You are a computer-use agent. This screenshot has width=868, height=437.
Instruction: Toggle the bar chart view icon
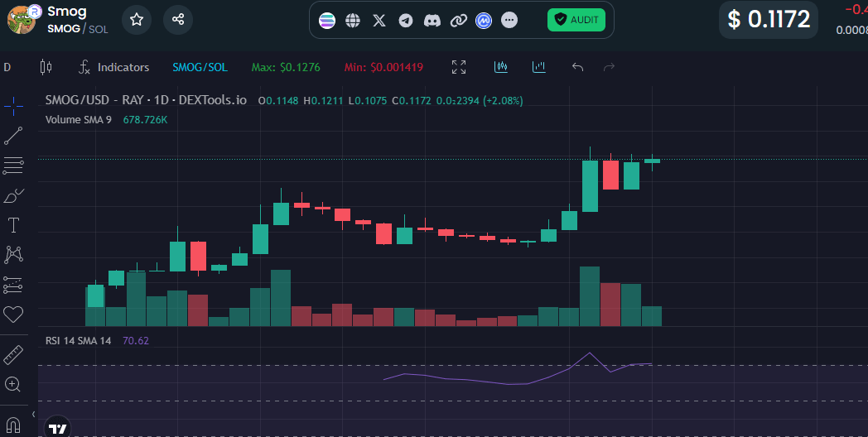point(538,68)
